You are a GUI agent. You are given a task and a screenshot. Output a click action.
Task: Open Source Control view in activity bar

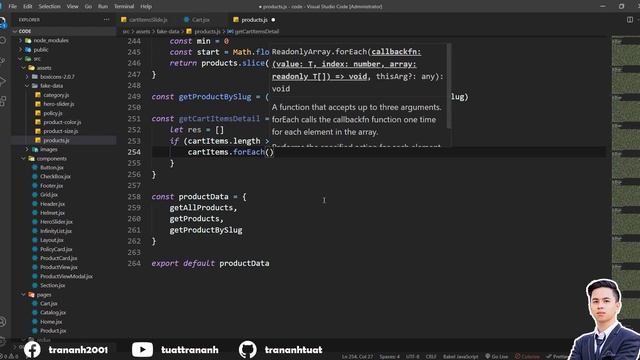coord(3,61)
